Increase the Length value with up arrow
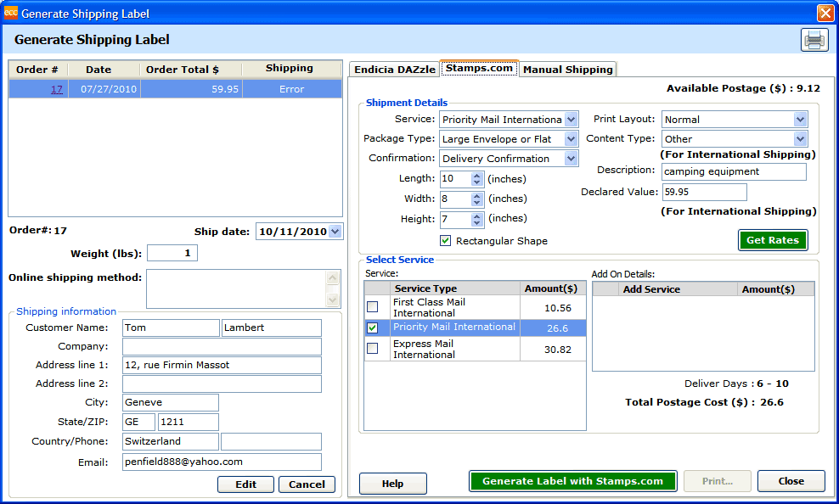The width and height of the screenshot is (839, 504). pyautogui.click(x=476, y=176)
